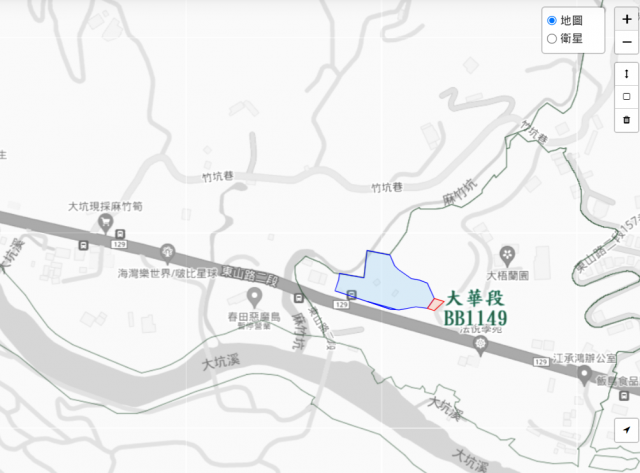
Task: Click the 法訊學苑 temple wheel marker
Action: [480, 345]
